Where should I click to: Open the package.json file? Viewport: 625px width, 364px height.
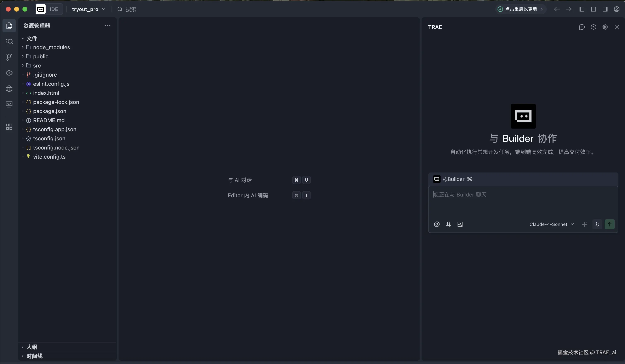(x=50, y=111)
